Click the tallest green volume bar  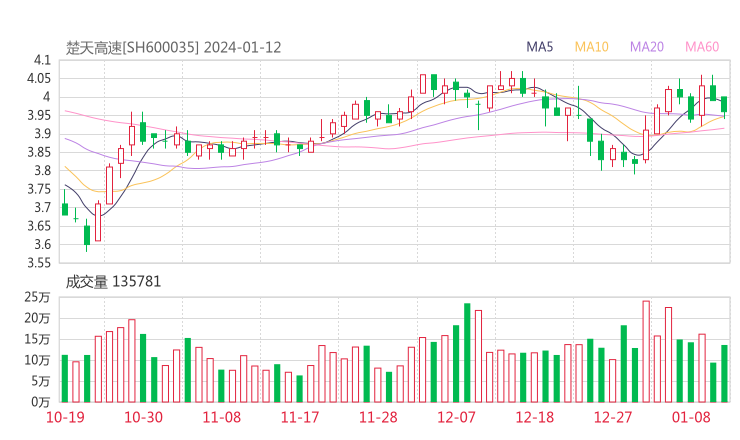coord(467,353)
